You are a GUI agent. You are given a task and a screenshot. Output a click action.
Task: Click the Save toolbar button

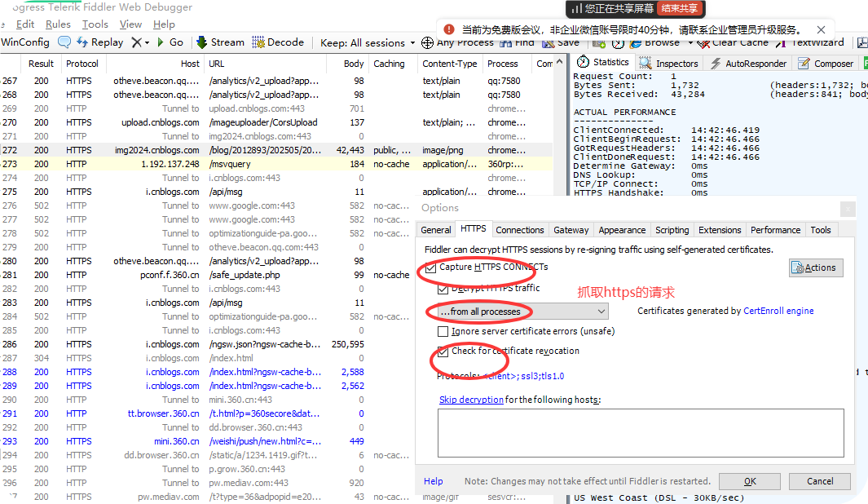pyautogui.click(x=561, y=42)
